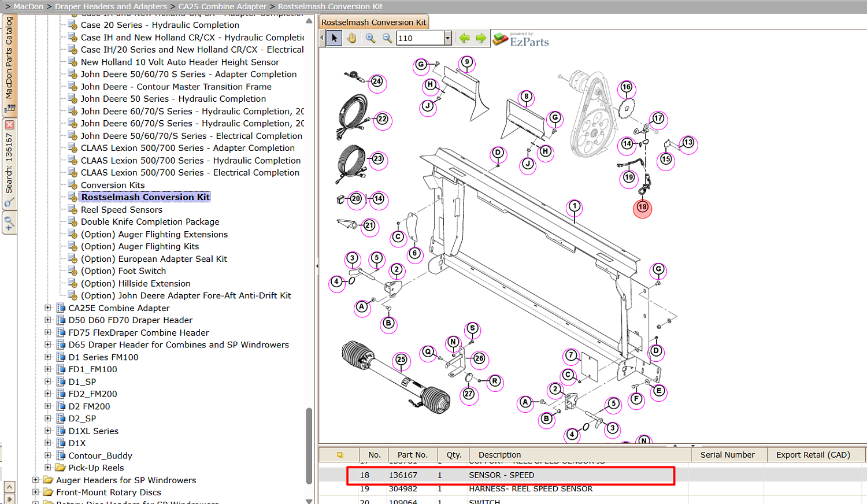Open Double Knife Completion Package item
Viewport: 867px width, 504px height.
click(150, 222)
